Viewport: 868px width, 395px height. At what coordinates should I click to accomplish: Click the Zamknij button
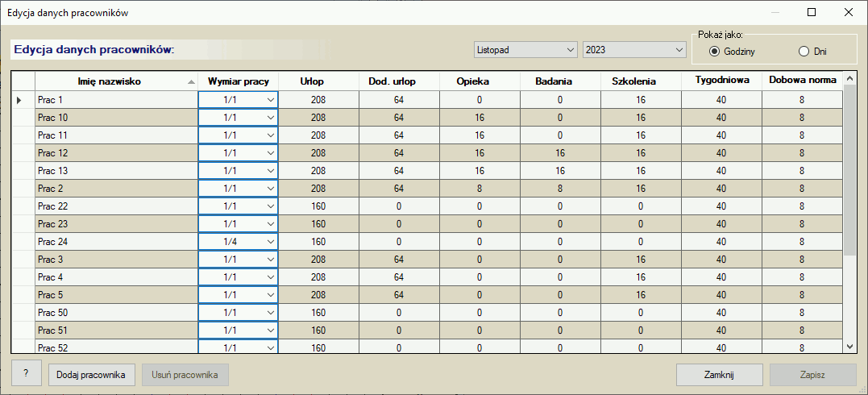pos(719,375)
